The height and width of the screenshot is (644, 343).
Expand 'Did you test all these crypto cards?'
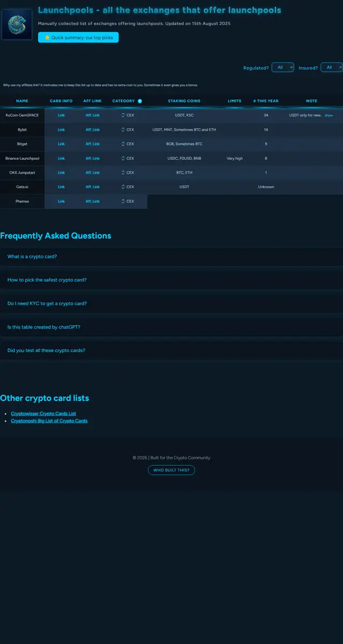[x=171, y=350]
